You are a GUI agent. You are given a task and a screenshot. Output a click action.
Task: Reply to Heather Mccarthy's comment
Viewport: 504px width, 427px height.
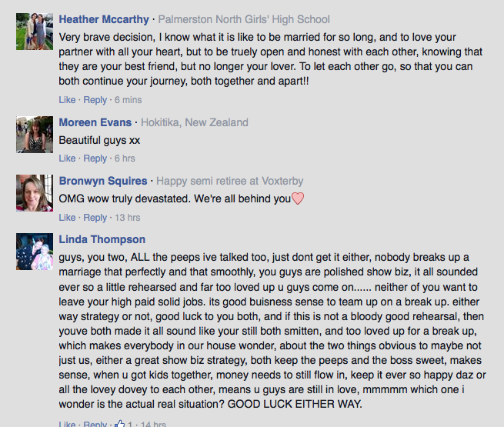click(x=95, y=100)
